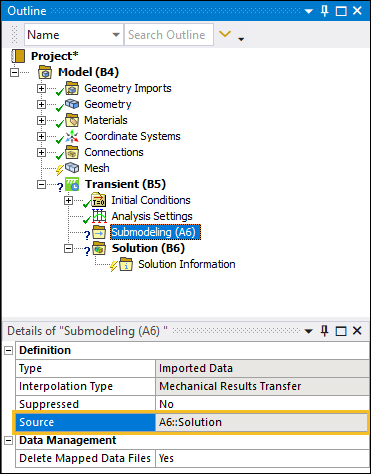The width and height of the screenshot is (371, 474).
Task: Open the Details panel options menu arrow
Action: (309, 331)
